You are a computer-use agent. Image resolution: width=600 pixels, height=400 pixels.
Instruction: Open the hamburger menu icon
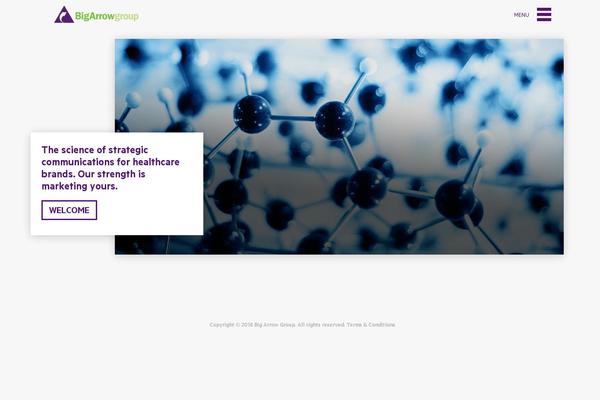tap(544, 15)
